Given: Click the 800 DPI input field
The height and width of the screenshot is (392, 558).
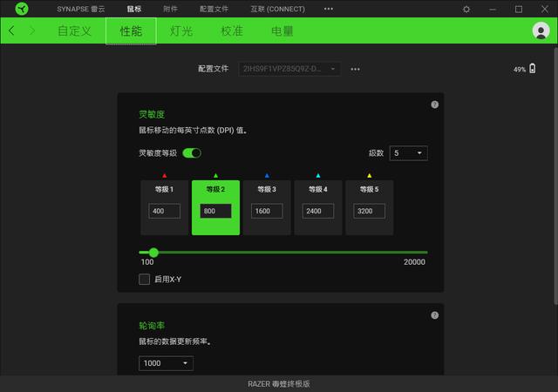Looking at the screenshot, I should pos(215,211).
